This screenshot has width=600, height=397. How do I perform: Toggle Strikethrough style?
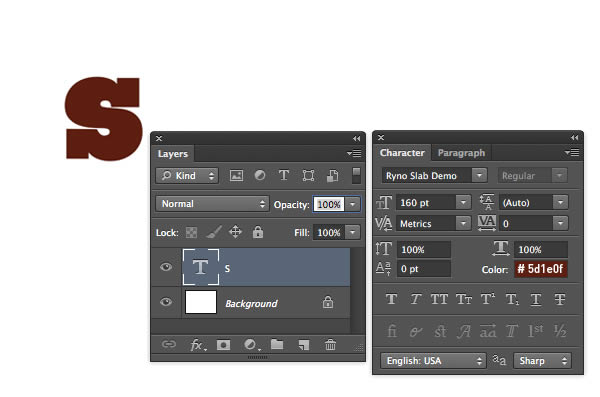click(560, 299)
